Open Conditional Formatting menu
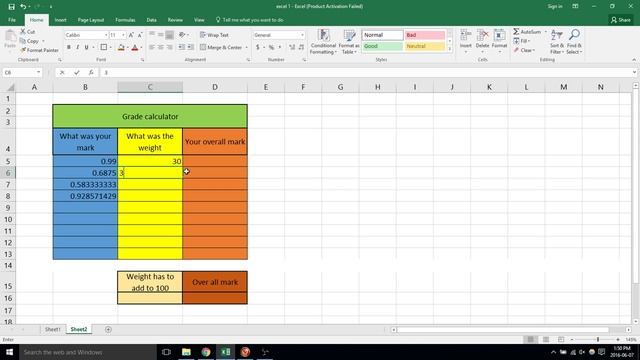The height and width of the screenshot is (360, 640). coord(323,42)
